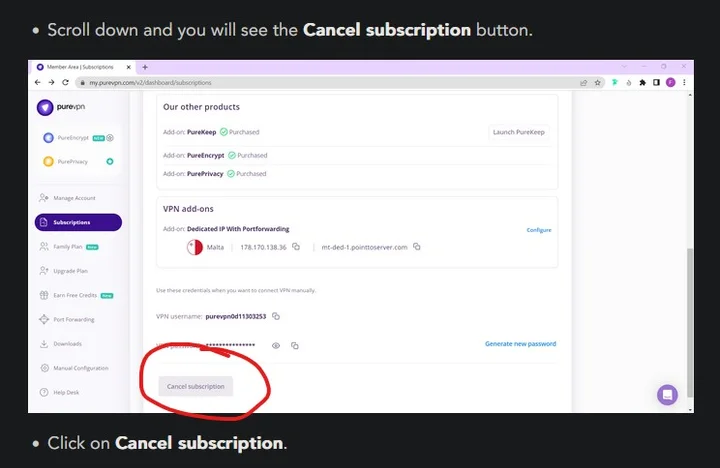Click the page vertical scrollbar
The image size is (720, 468).
point(687,300)
